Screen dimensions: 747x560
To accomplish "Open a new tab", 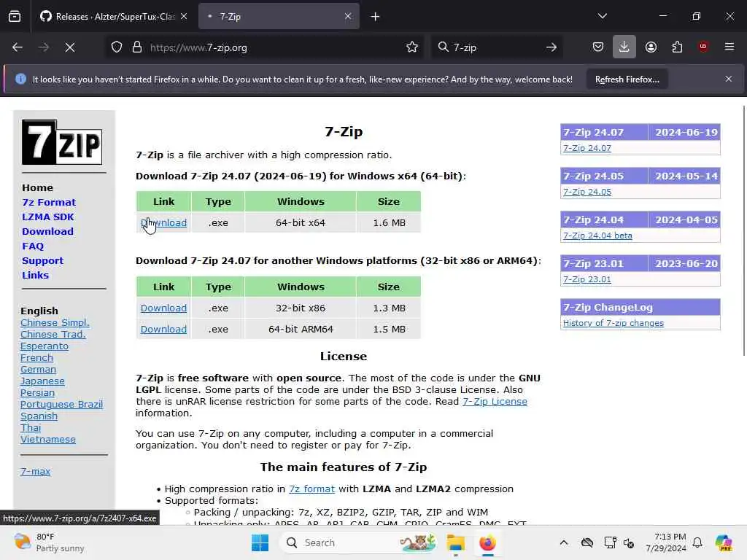I will point(376,17).
